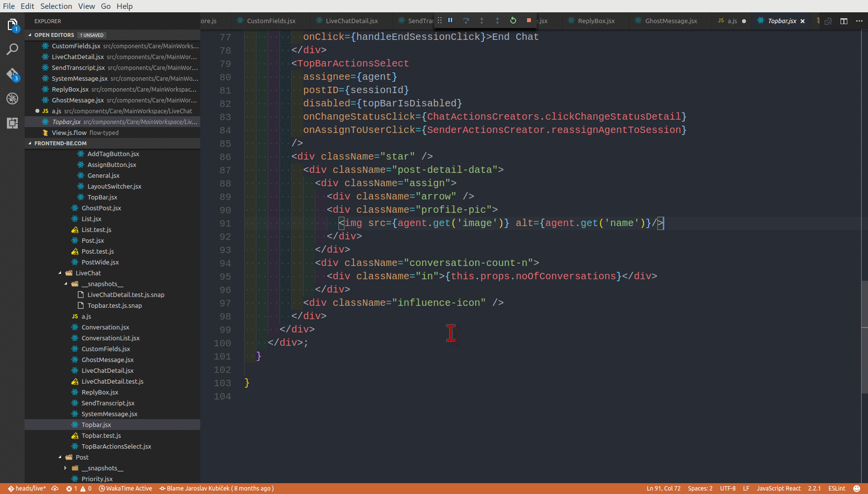
Task: Stop the debug session
Action: [529, 20]
